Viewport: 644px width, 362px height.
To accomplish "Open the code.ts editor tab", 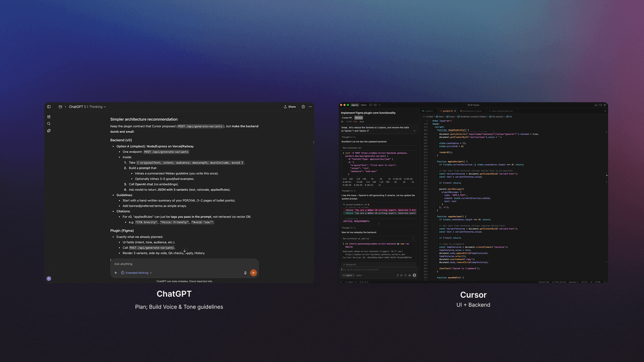I will coord(428,111).
